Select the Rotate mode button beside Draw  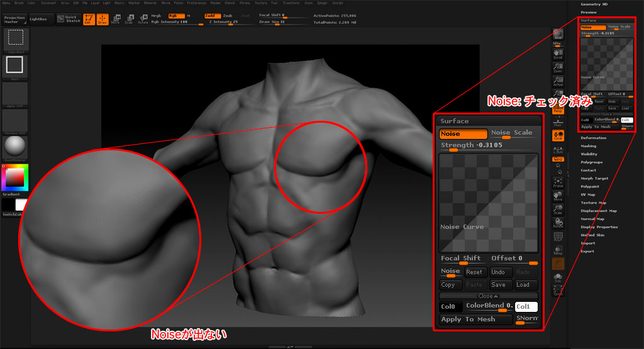(143, 19)
